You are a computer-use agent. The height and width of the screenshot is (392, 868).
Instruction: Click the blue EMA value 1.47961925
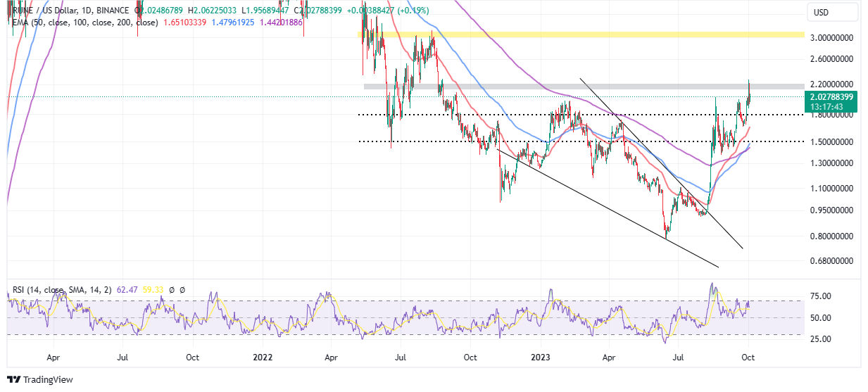pyautogui.click(x=241, y=23)
